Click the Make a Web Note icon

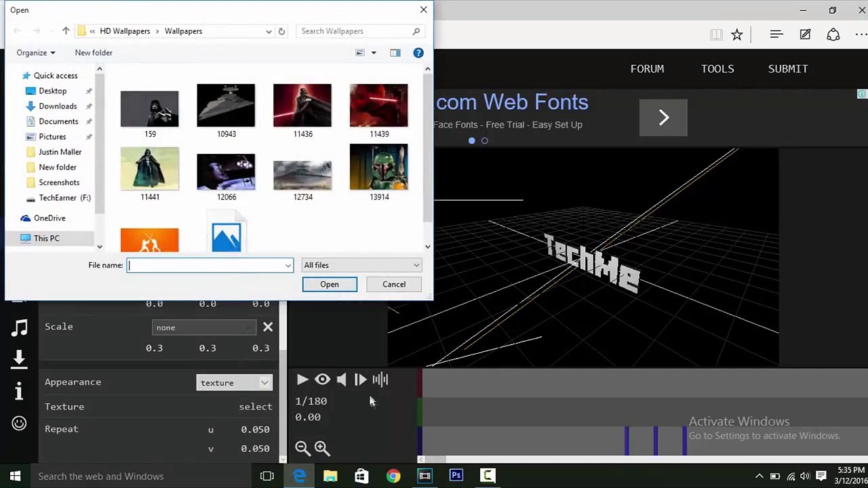[x=805, y=35]
